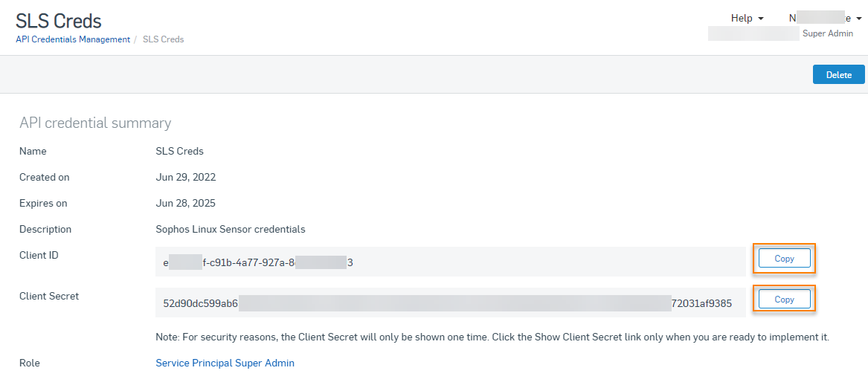The image size is (868, 388).
Task: Click the created date Jun 29, 2022
Action: pyautogui.click(x=185, y=177)
